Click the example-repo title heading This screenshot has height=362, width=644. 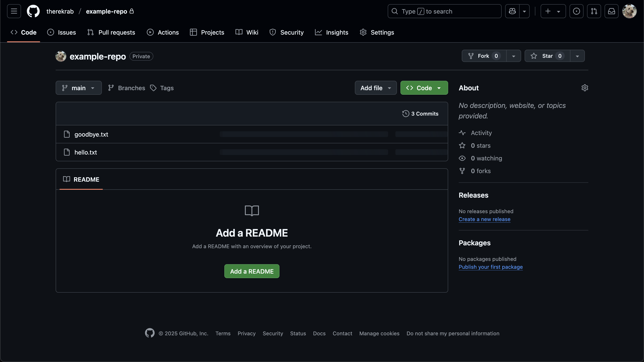tap(98, 56)
